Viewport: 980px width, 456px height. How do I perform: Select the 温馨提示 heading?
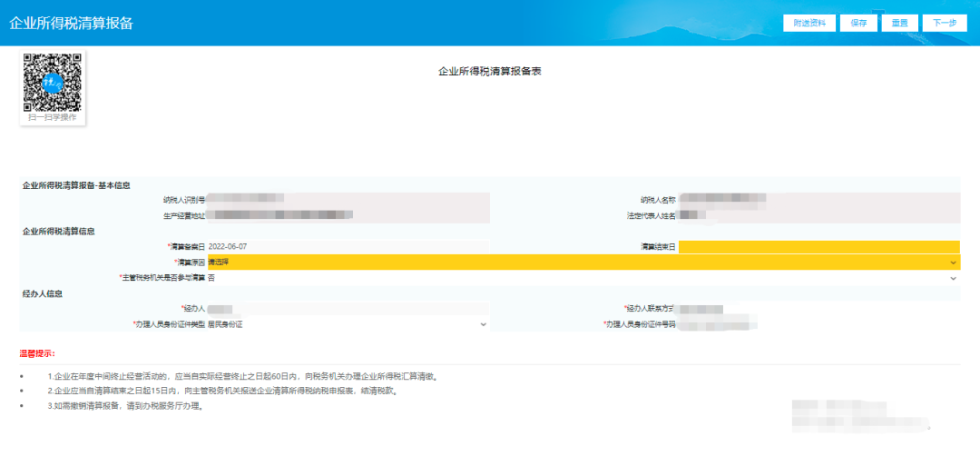(x=37, y=353)
